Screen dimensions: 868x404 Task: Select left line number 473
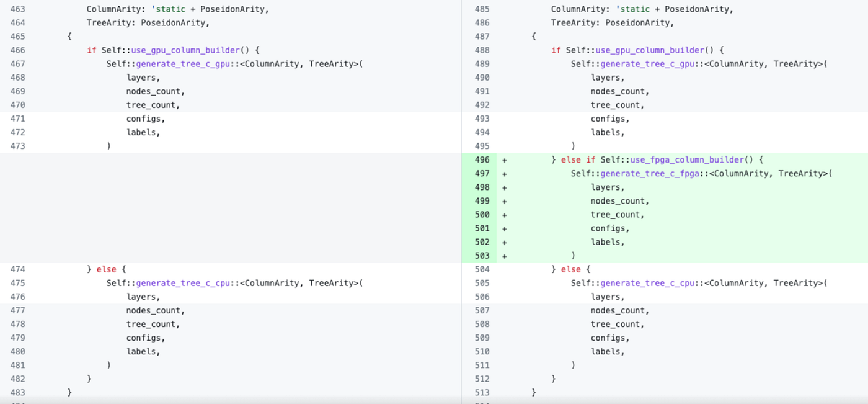tap(17, 146)
